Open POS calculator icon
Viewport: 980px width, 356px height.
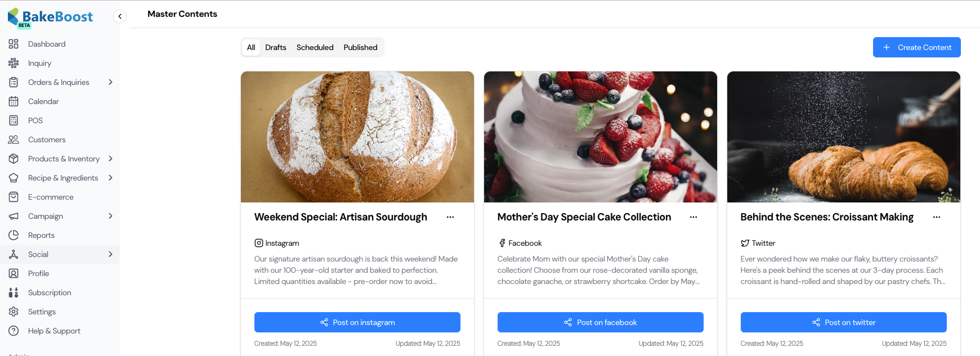(14, 120)
